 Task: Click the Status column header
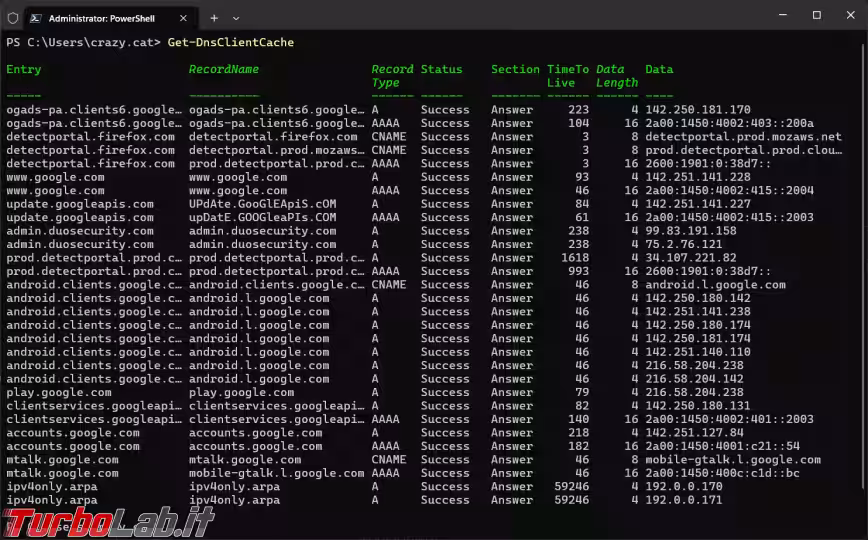point(441,69)
